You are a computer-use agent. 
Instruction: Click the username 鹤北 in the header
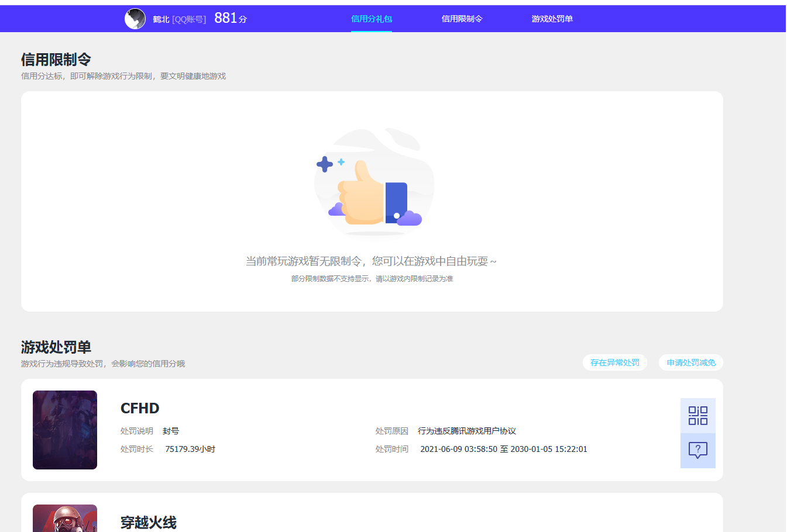coord(161,18)
